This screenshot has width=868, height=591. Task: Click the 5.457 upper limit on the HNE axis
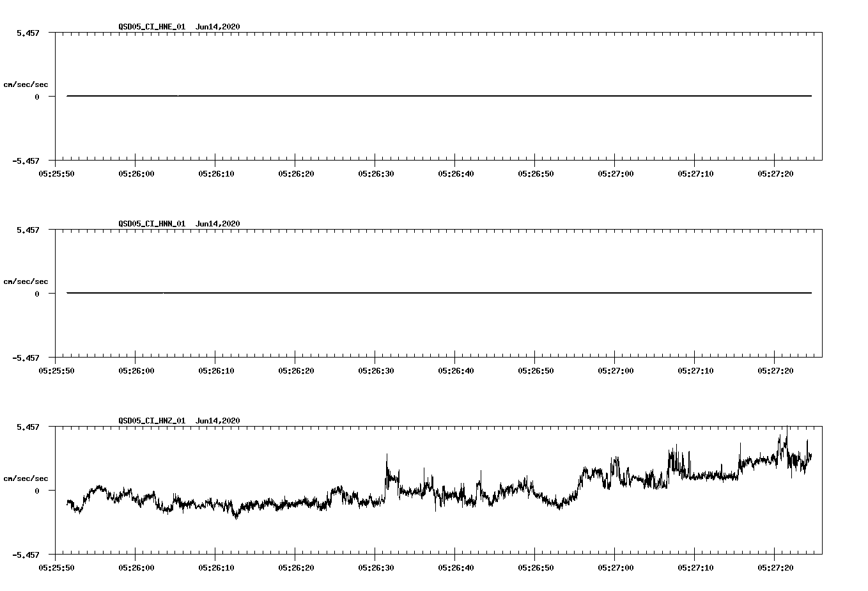pos(28,33)
